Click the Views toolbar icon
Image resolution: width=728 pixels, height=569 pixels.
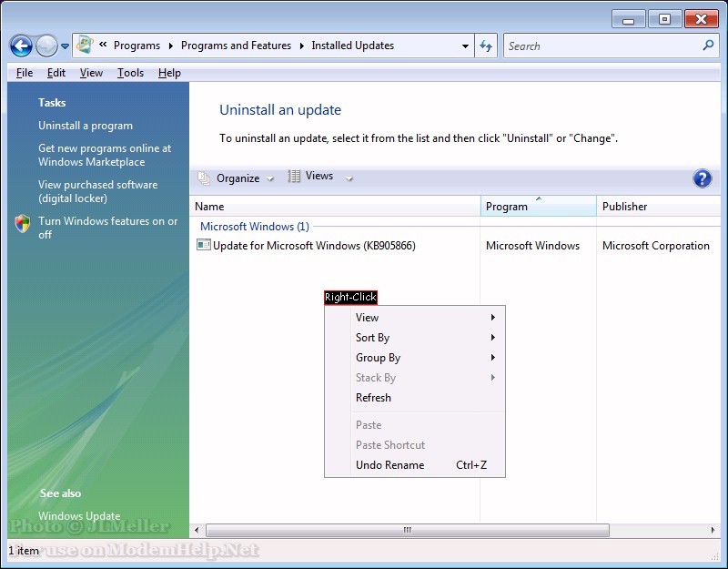coord(294,177)
